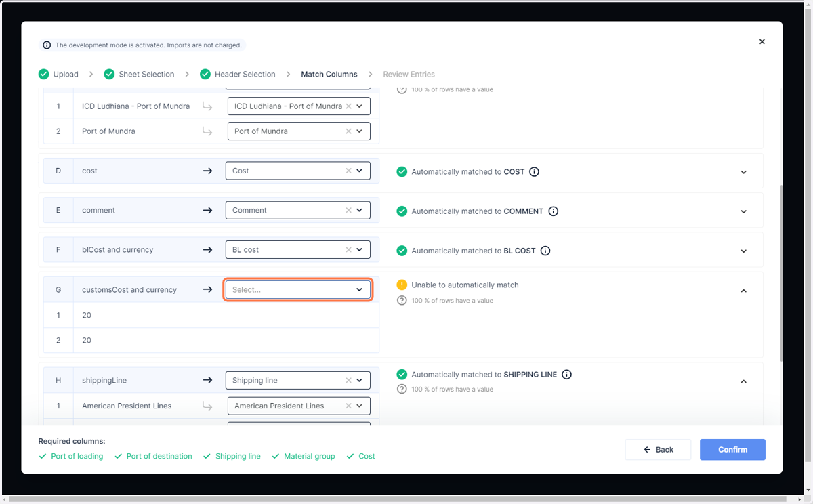813x504 pixels.
Task: Click the blCost and currency header
Action: tap(118, 250)
